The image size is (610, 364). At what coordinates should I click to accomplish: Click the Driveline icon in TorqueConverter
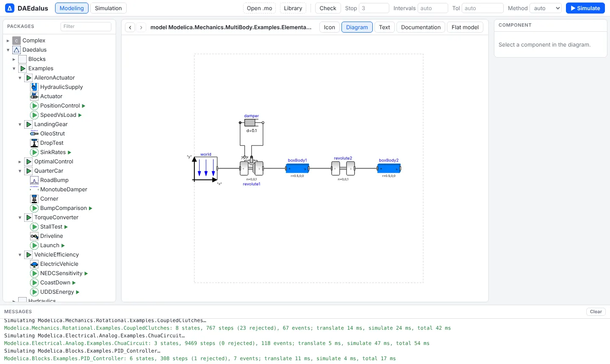click(x=34, y=236)
